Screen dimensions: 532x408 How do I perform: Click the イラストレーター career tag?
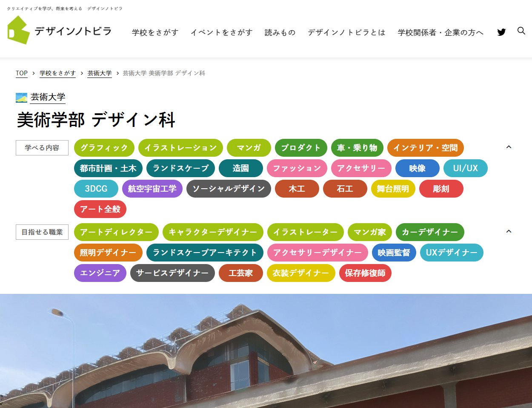[x=306, y=232]
